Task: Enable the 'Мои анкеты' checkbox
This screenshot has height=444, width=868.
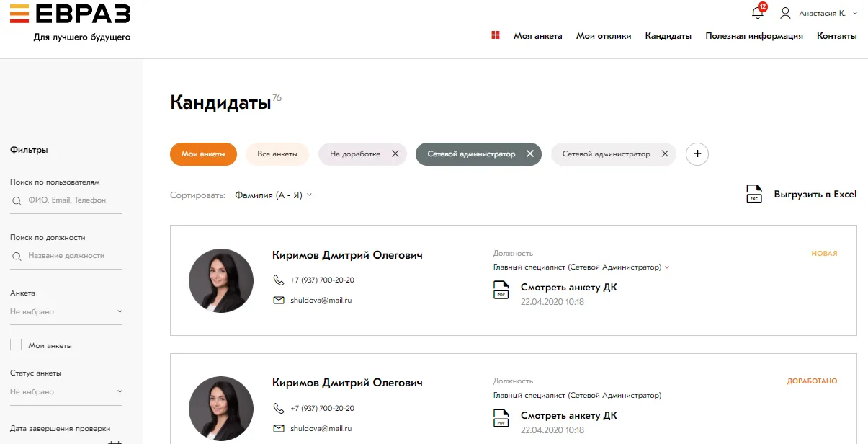Action: pos(16,345)
